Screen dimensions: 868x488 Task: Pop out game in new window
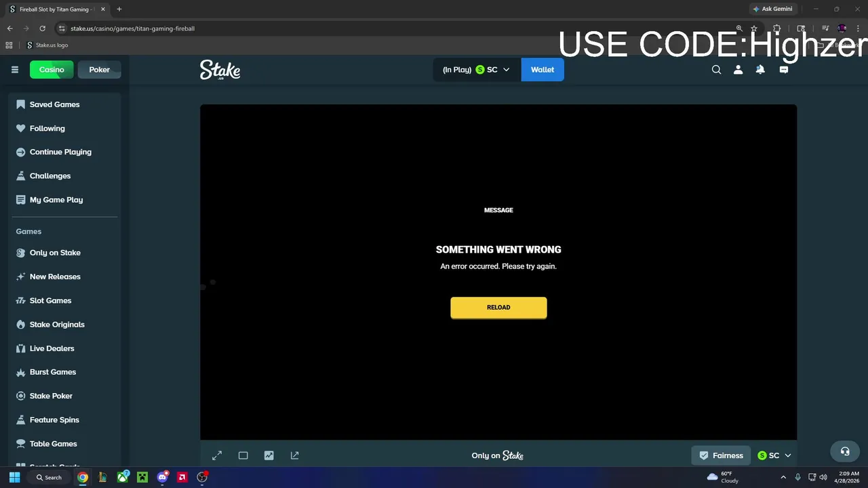coord(294,455)
